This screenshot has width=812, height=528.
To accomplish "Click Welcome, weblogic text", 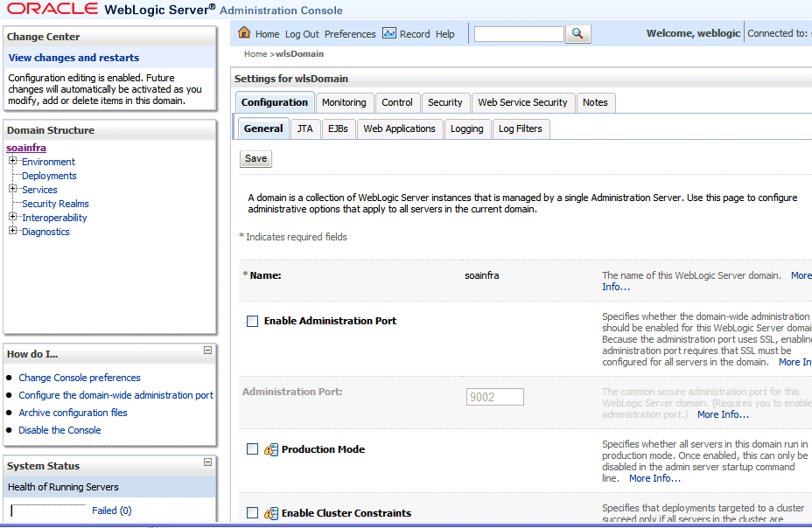I will pos(693,33).
